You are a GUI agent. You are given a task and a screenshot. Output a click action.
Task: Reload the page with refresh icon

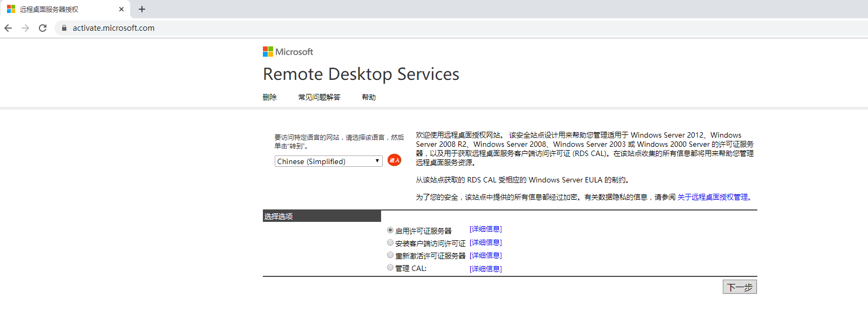coord(43,28)
